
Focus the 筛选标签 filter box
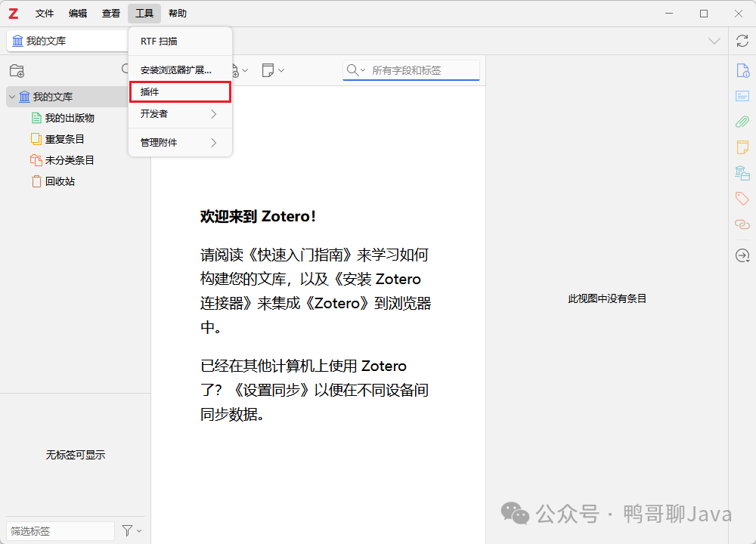pos(60,531)
